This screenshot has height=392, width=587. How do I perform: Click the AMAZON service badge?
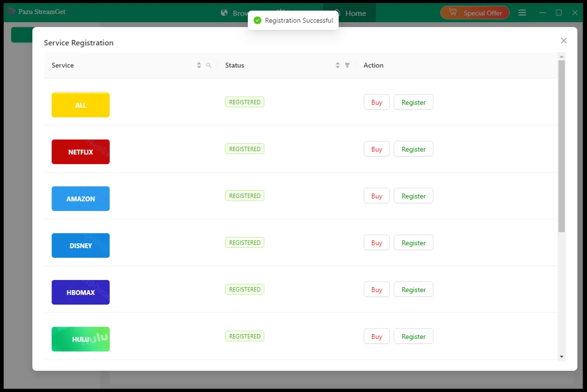(x=81, y=198)
